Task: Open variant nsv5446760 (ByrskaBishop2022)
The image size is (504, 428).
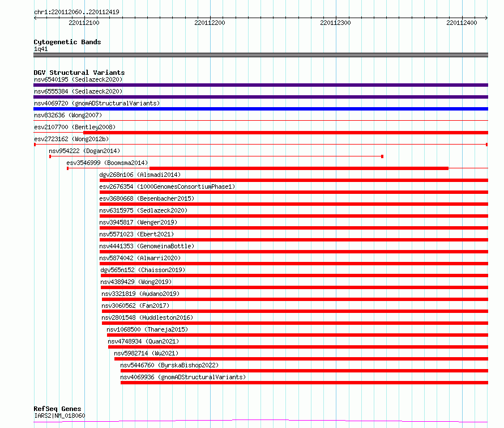Action: [x=169, y=365]
